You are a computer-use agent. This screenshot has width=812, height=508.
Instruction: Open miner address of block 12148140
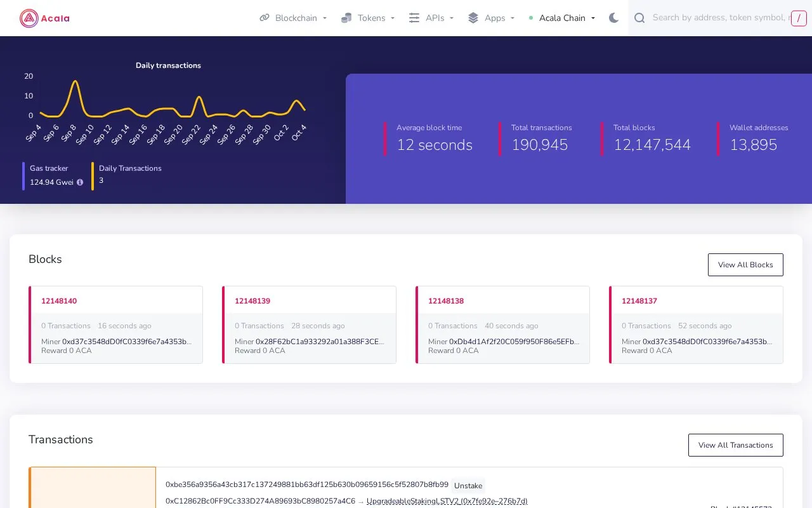click(127, 342)
